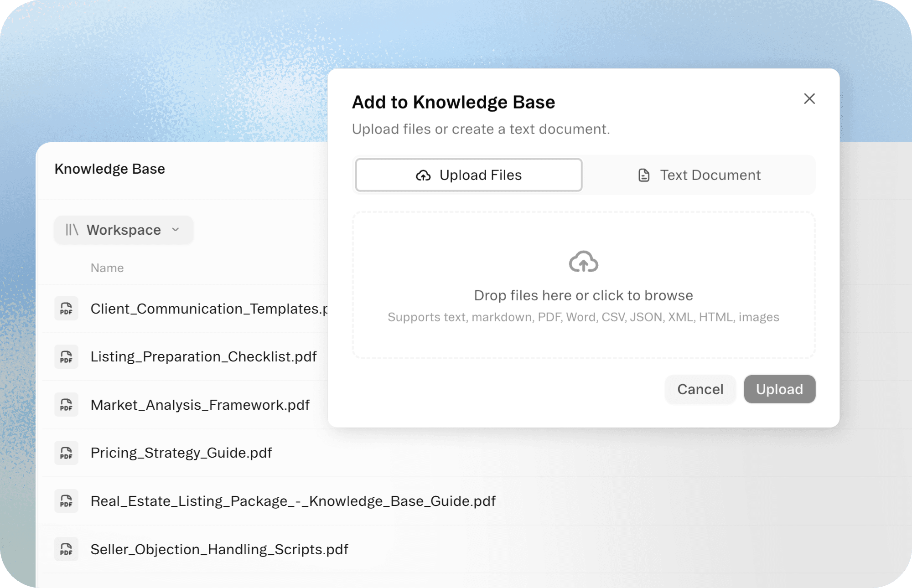
Task: Click the PDF icon beside Market_Analysis_Framework.pdf
Action: [66, 405]
